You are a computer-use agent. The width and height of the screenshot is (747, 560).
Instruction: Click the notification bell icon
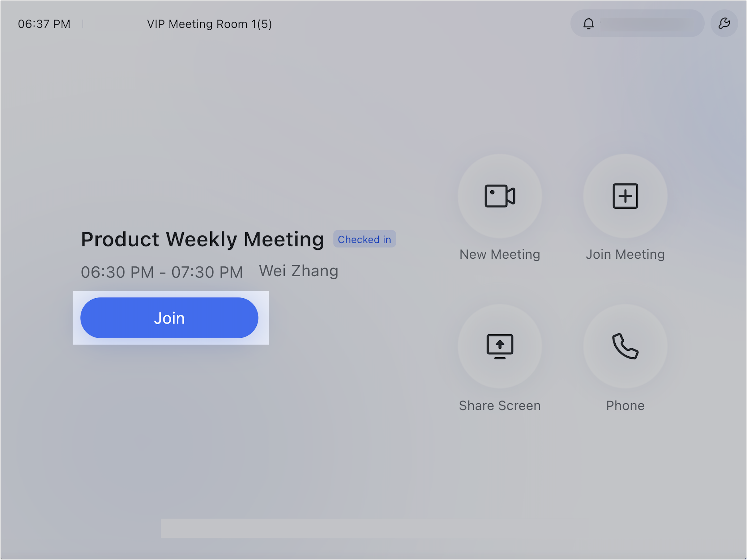tap(588, 23)
